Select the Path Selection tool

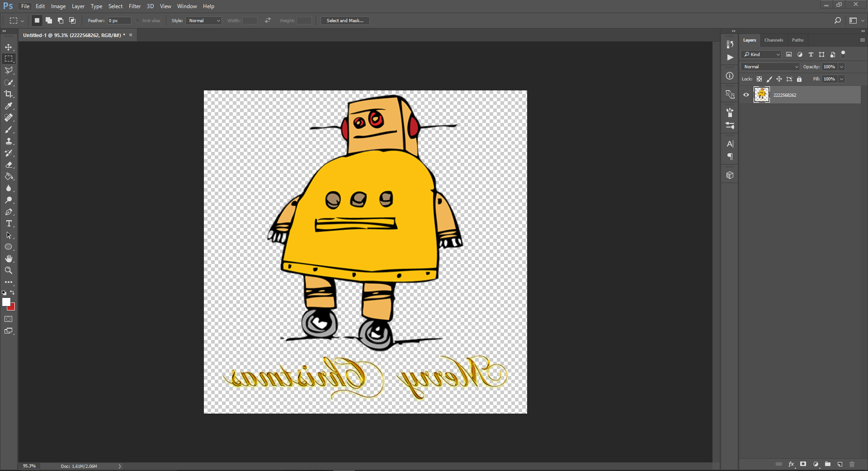tap(9, 235)
